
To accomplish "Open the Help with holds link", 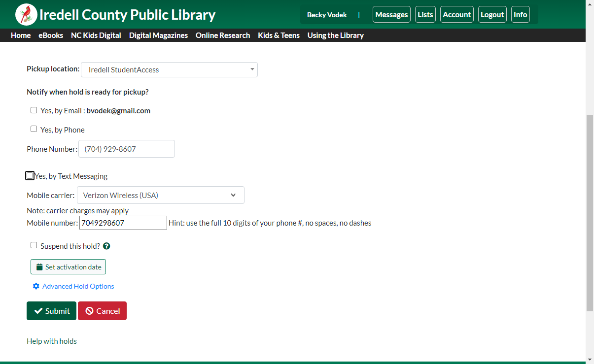I will click(x=52, y=341).
